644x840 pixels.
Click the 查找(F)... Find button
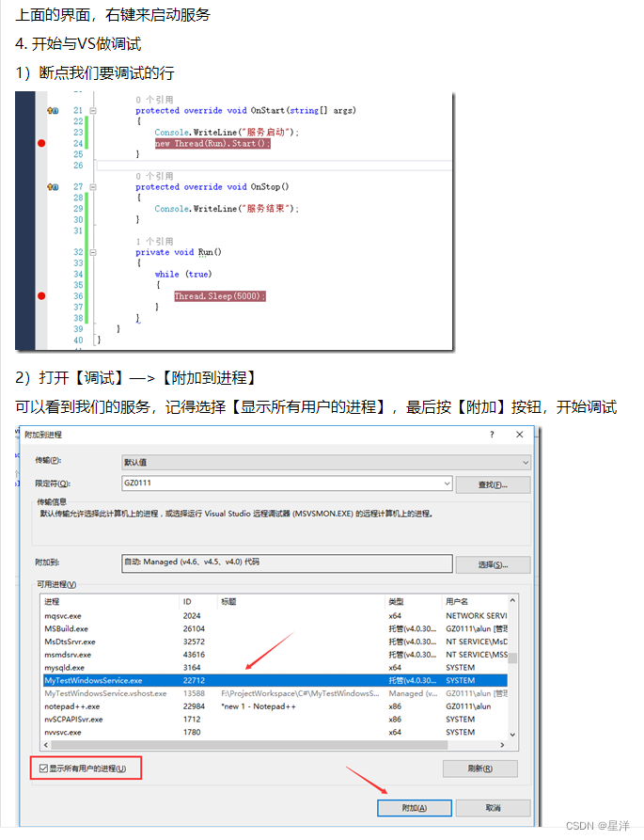(x=493, y=484)
